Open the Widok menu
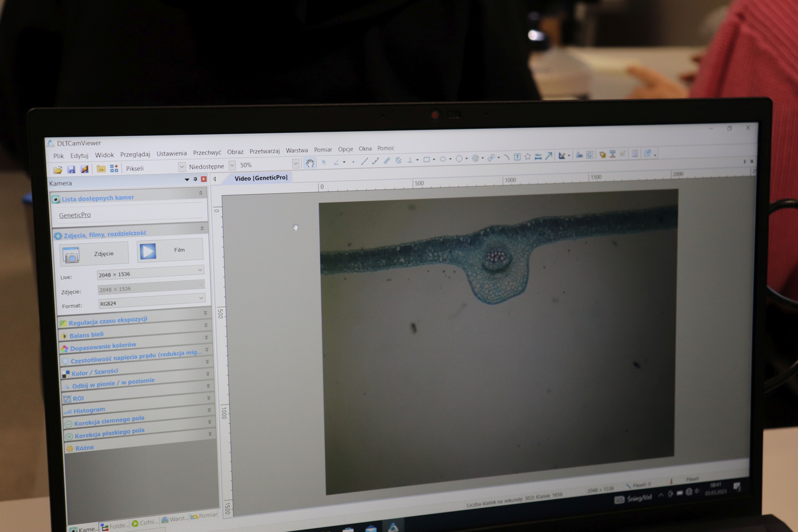This screenshot has width=798, height=532. 104,155
